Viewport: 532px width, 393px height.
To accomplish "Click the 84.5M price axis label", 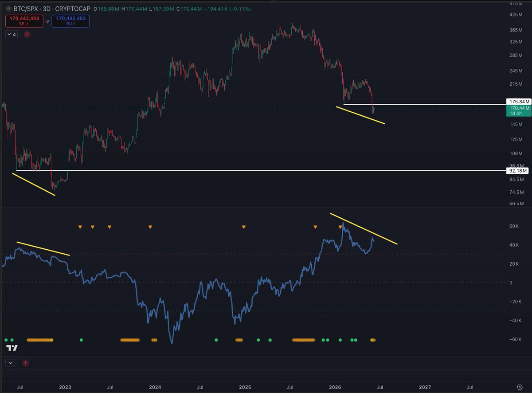I will pyautogui.click(x=517, y=180).
